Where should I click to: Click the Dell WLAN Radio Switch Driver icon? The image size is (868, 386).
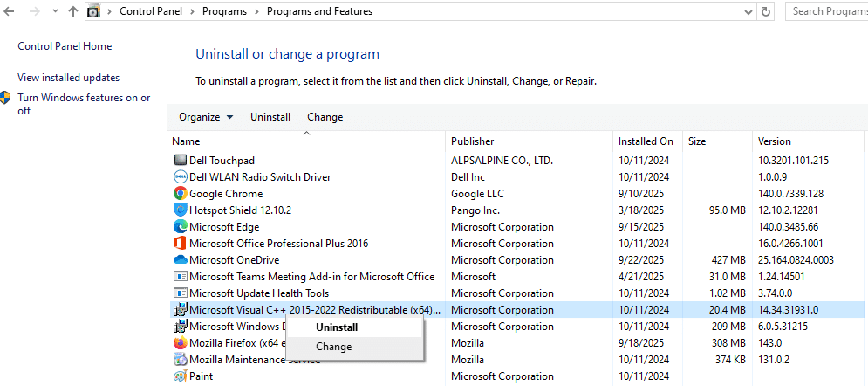pyautogui.click(x=181, y=177)
